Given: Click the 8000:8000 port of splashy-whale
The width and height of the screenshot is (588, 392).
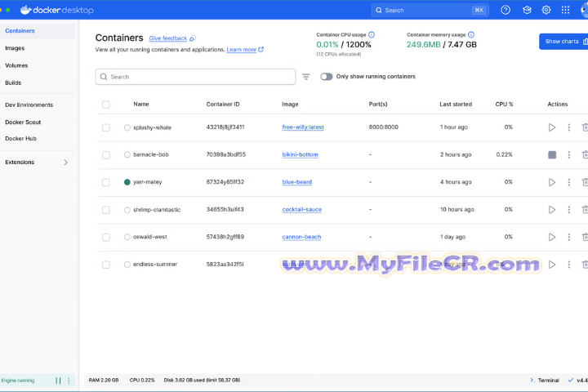Looking at the screenshot, I should 383,127.
